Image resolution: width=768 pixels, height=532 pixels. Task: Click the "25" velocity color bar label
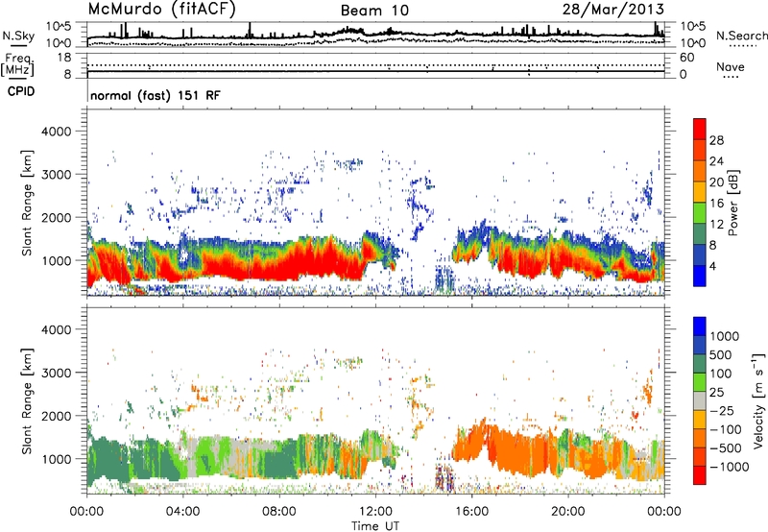[716, 392]
